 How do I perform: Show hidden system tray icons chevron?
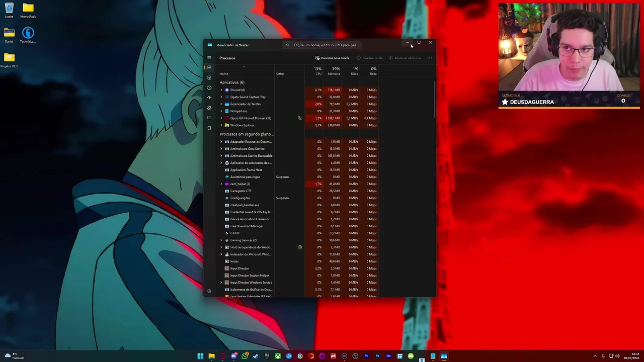pyautogui.click(x=595, y=356)
